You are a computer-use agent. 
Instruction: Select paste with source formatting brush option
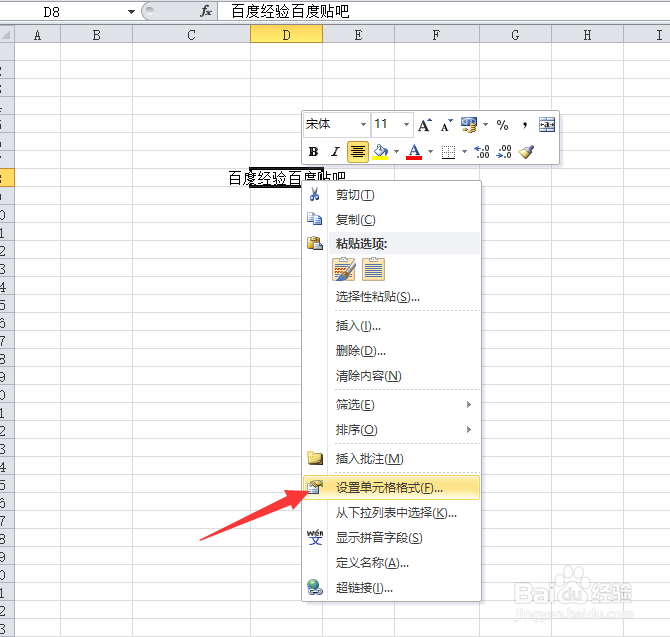coord(344,269)
